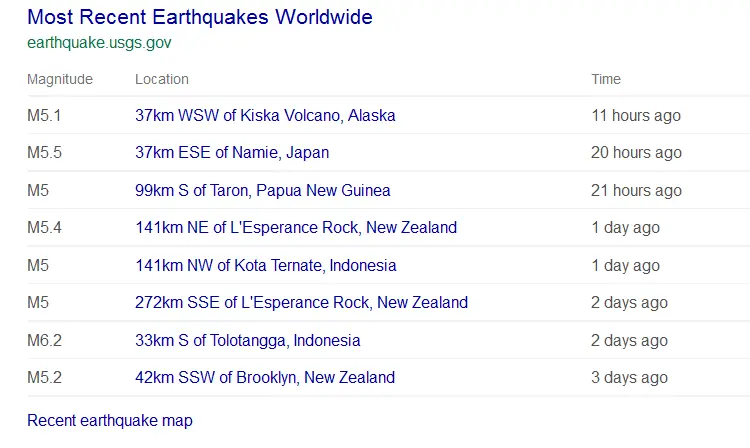The image size is (750, 448).
Task: Select the Taron, Papua New Guinea earthquake
Action: [x=262, y=190]
